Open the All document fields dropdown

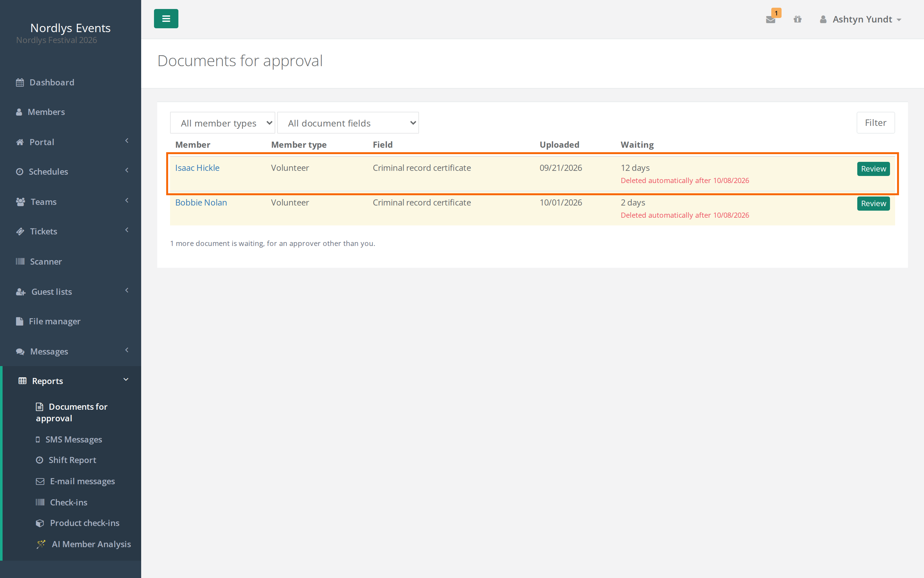click(348, 123)
